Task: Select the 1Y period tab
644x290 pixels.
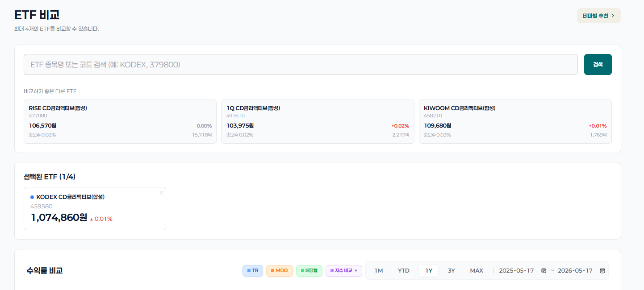Action: coord(429,271)
